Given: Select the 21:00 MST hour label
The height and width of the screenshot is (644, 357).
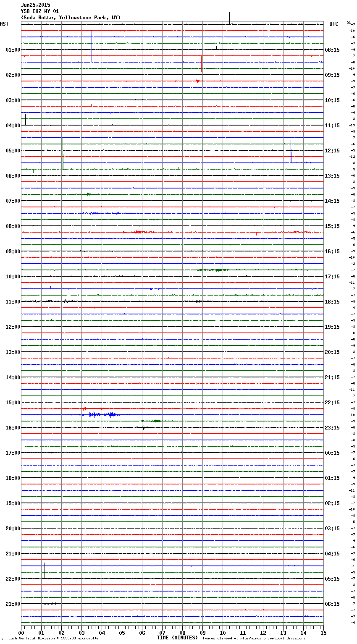Looking at the screenshot, I should pyautogui.click(x=13, y=554).
